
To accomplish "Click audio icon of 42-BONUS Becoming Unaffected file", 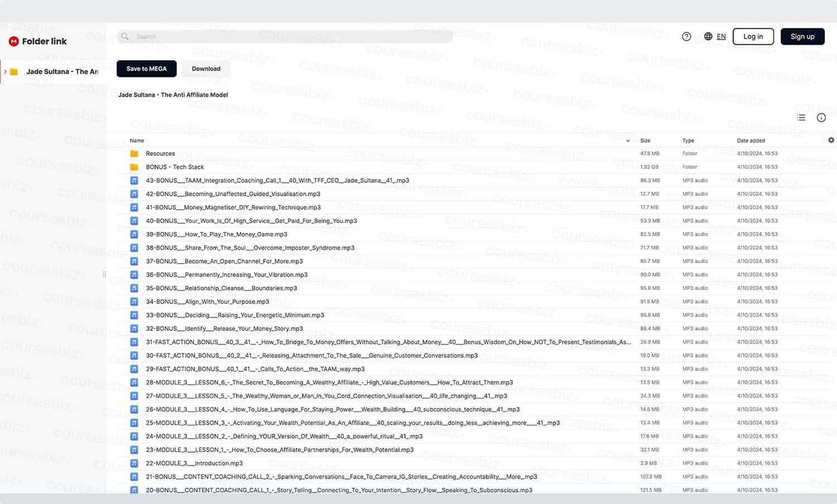I will (134, 194).
